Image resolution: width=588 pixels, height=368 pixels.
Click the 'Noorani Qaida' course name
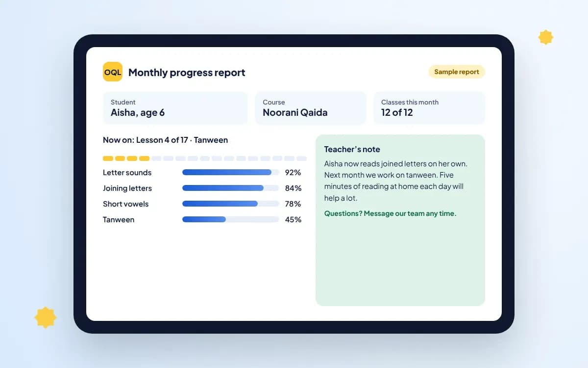[295, 112]
